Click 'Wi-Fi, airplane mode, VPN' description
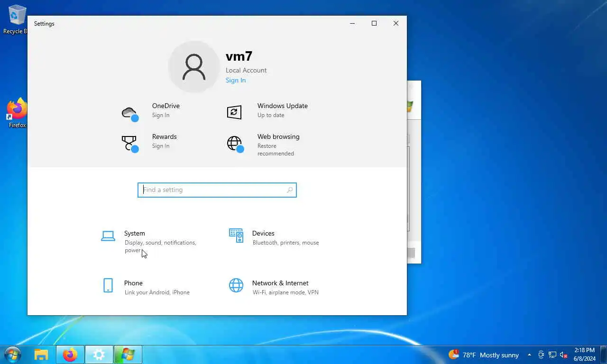The image size is (607, 364). [x=286, y=292]
